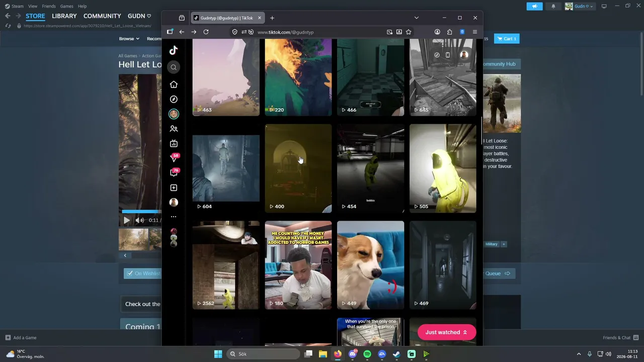Open the Firefox hamburger application menu
The width and height of the screenshot is (644, 362).
tap(474, 32)
